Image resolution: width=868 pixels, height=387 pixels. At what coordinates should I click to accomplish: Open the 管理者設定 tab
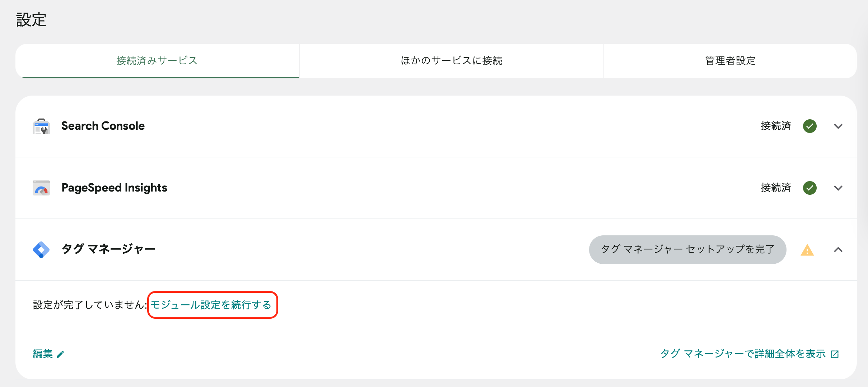(730, 61)
